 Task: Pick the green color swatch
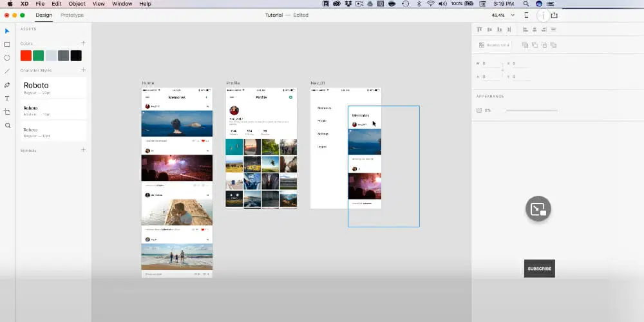click(38, 56)
